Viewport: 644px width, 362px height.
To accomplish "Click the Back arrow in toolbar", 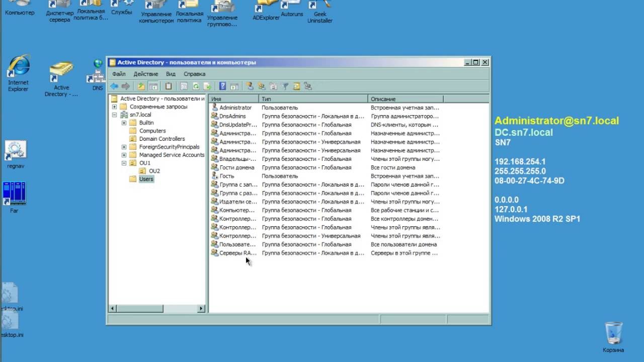I will click(114, 86).
